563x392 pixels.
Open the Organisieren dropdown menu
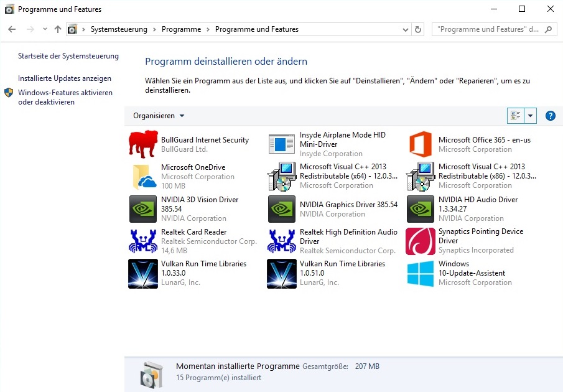coord(159,116)
